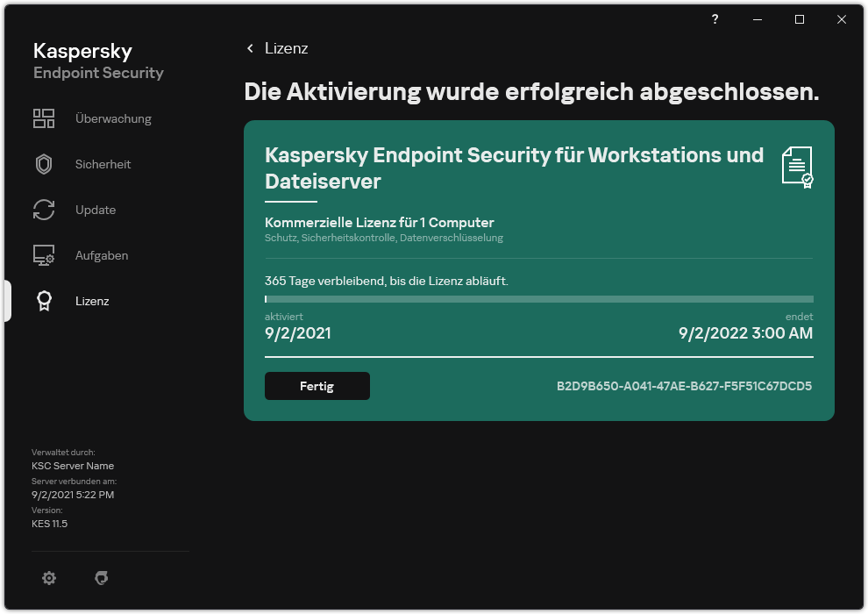
Task: Go back using the chevron next to Lizenz
Action: (250, 48)
